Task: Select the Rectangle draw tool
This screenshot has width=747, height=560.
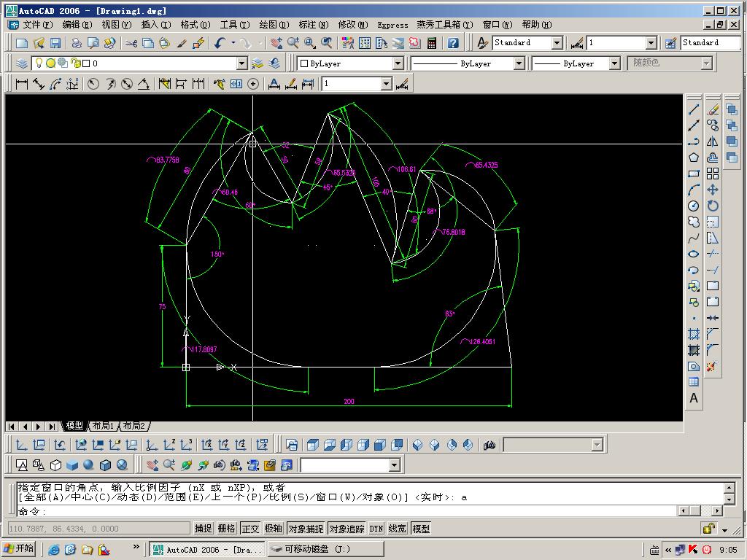Action: coord(694,174)
